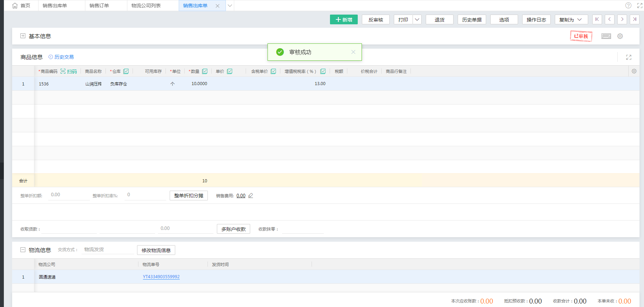Image resolution: width=644 pixels, height=307 pixels.
Task: Click the 打印 button
Action: pyautogui.click(x=403, y=19)
